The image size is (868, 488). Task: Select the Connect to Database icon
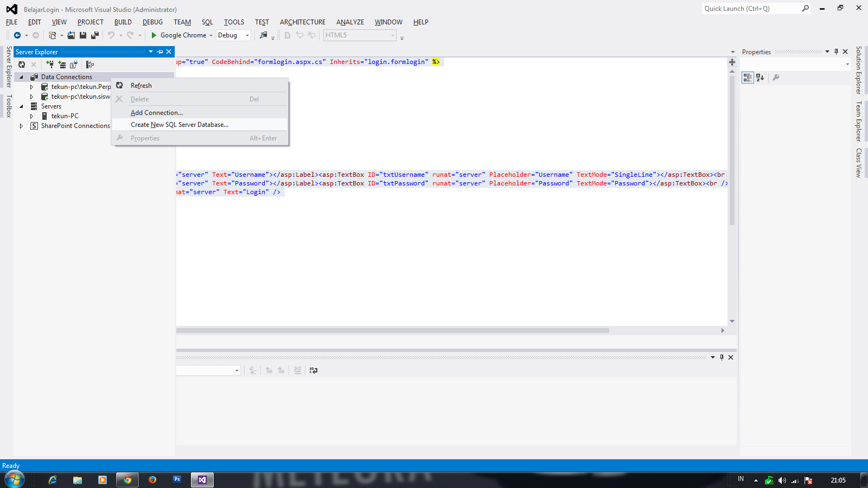(x=49, y=65)
